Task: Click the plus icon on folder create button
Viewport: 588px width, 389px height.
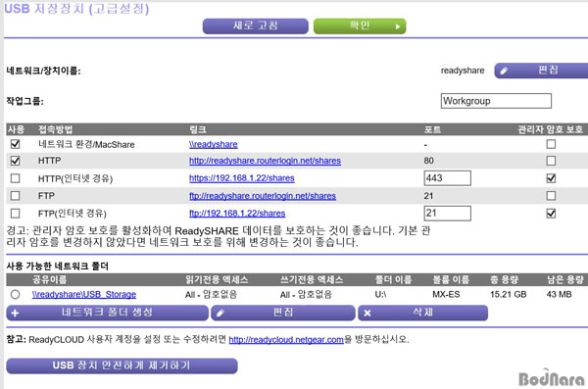Action: (x=15, y=313)
